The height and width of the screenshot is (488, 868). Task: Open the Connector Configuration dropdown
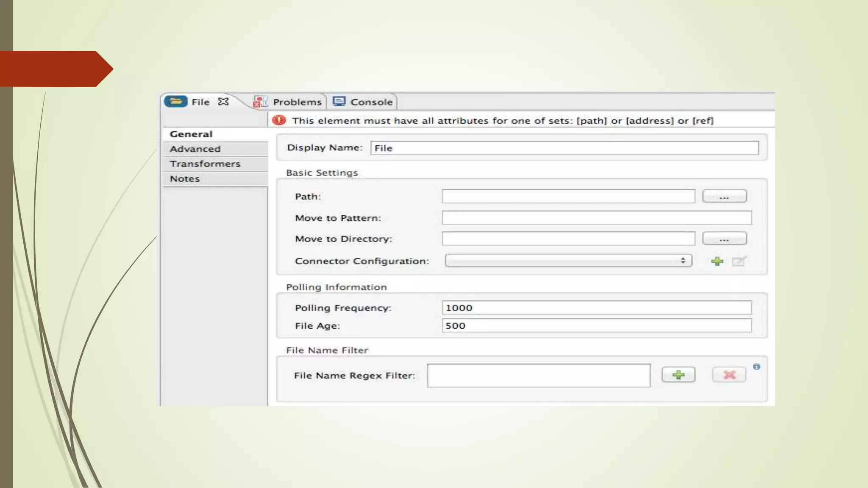pos(568,261)
